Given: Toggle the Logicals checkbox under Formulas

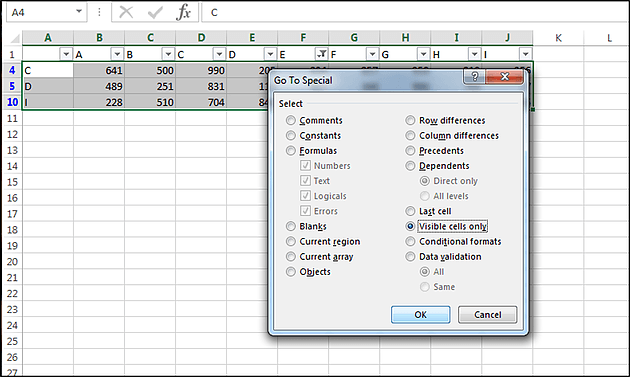Looking at the screenshot, I should [305, 196].
